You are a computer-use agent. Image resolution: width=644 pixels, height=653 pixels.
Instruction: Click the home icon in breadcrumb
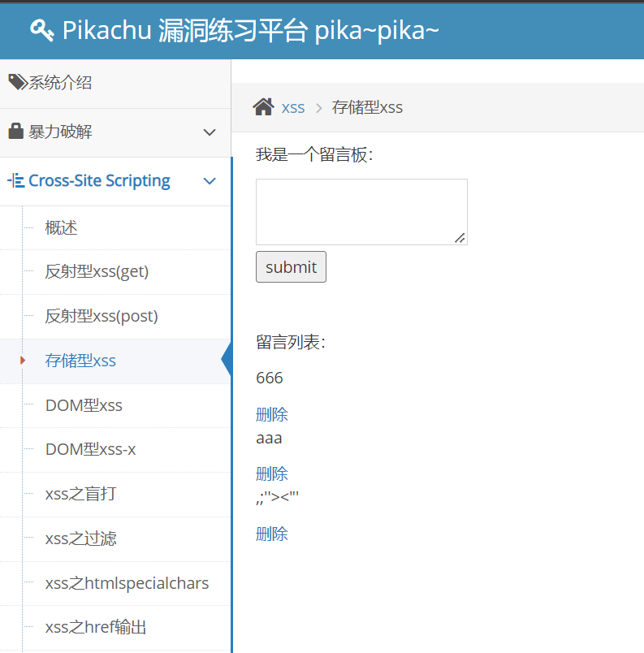tap(263, 107)
